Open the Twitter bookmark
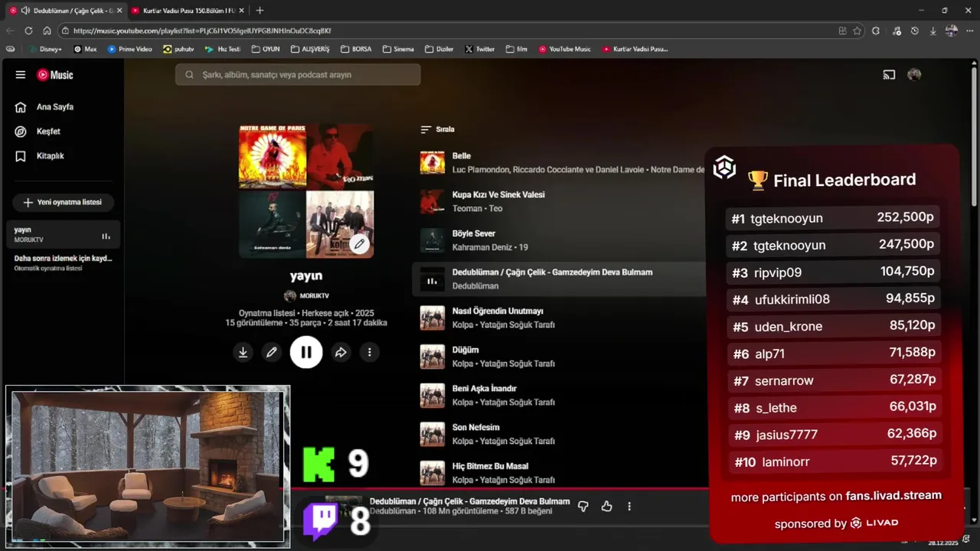 (480, 49)
